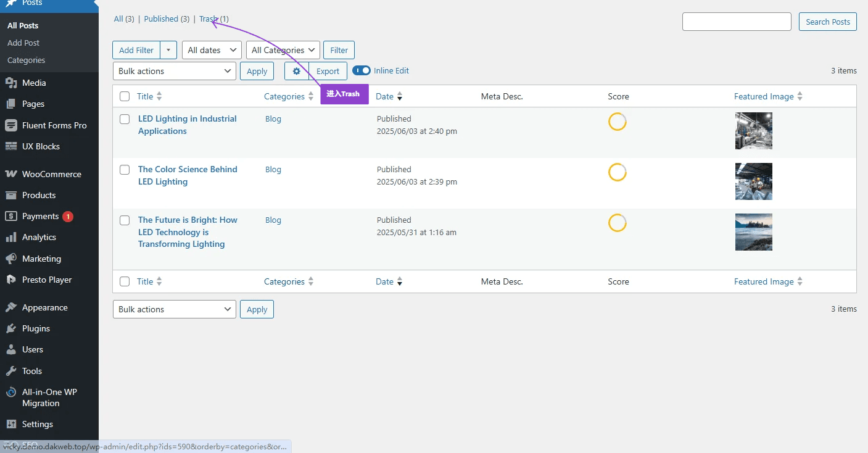
Task: Click the Appearance paintbrush icon
Action: [x=11, y=307]
